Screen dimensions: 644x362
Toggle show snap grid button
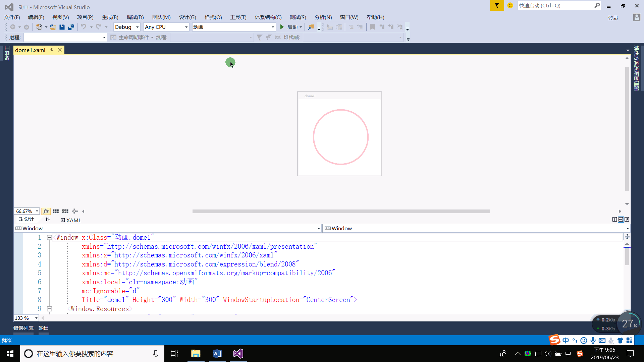56,211
